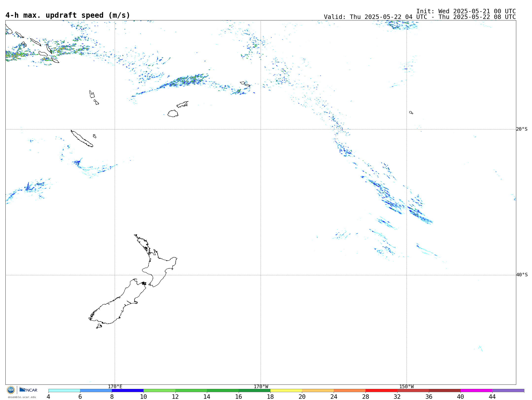Click the NCAR logo
Image resolution: width=532 pixels, height=400 pixels.
28,390
